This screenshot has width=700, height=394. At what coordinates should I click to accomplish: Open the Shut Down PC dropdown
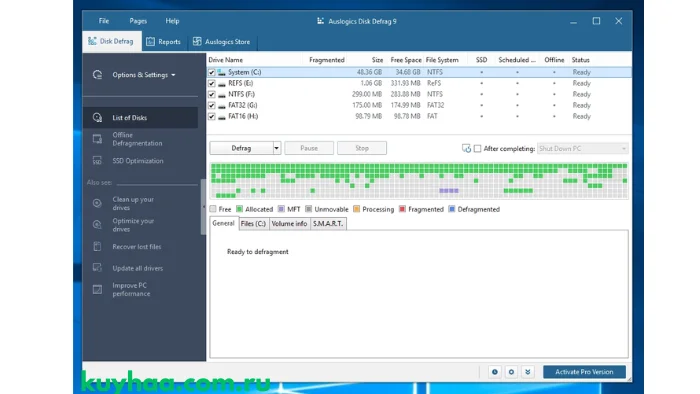point(583,149)
